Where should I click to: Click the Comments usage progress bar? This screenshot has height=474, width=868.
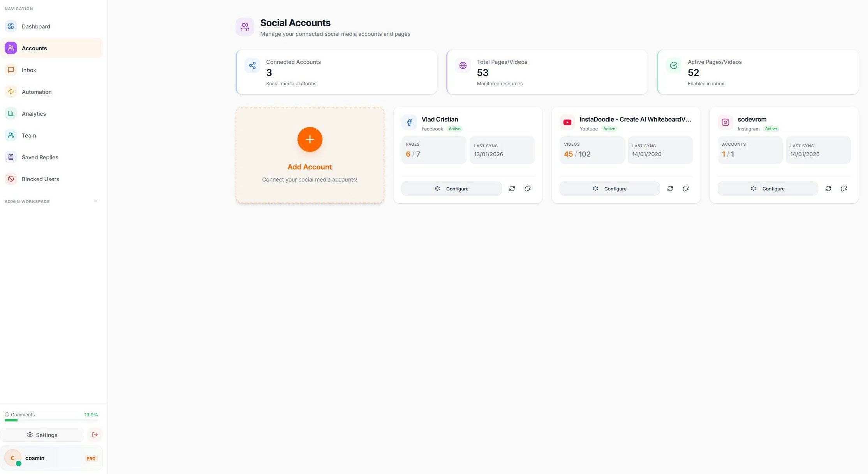(x=51, y=420)
